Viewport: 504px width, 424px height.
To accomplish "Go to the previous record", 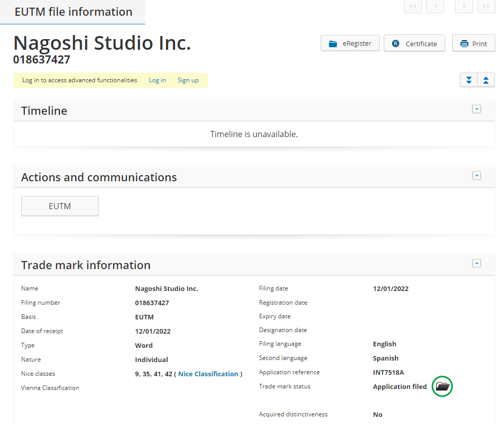I will [x=435, y=6].
